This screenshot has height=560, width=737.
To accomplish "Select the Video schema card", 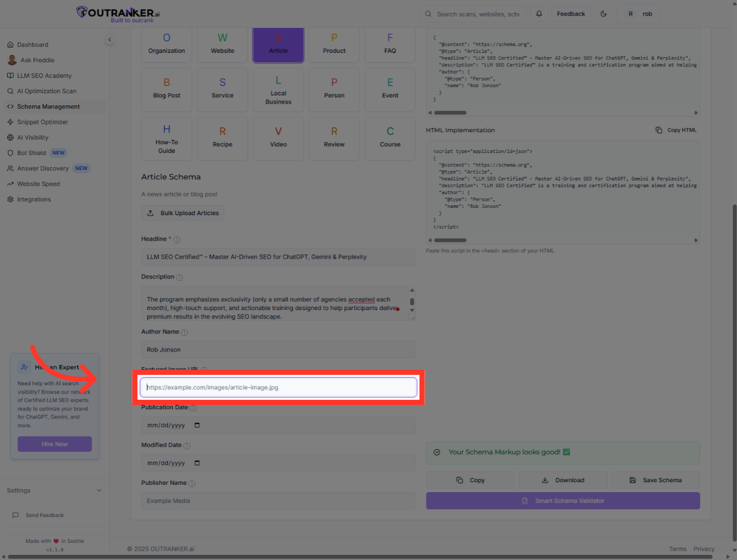I will [x=278, y=139].
